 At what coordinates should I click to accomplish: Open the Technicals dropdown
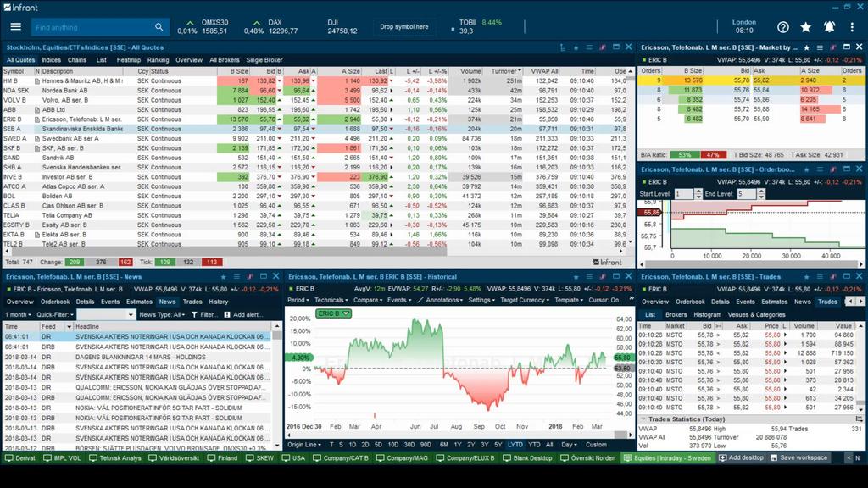tap(331, 301)
